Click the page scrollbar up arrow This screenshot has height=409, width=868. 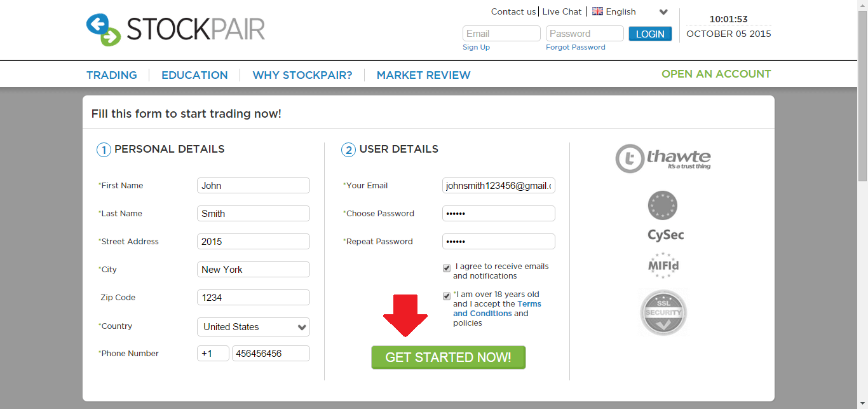[x=862, y=5]
